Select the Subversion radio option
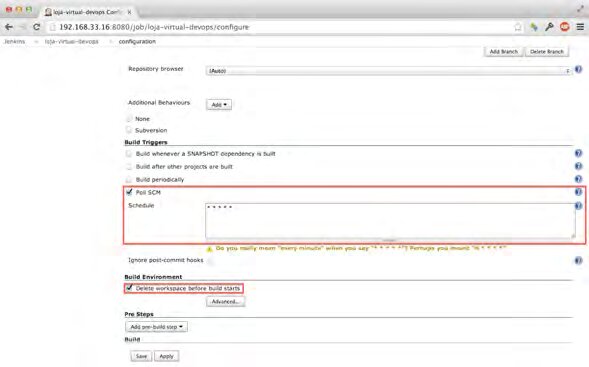Viewport: 589px width, 367px height. [x=129, y=130]
